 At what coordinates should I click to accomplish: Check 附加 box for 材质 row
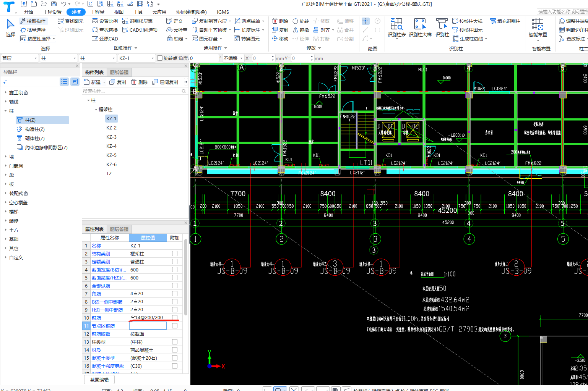(175, 350)
